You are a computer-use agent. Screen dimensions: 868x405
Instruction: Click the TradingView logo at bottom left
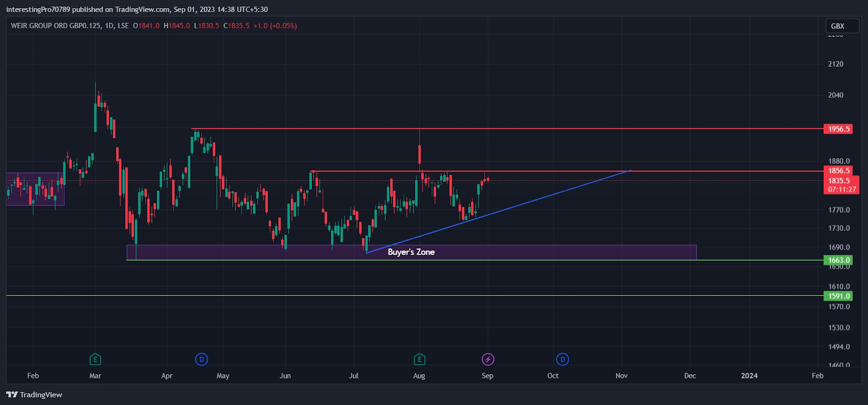click(34, 395)
